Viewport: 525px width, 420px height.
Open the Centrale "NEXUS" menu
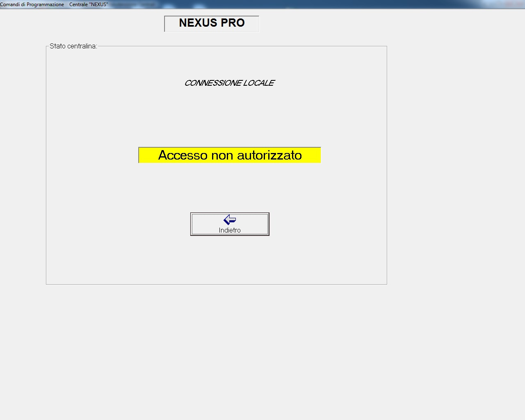pos(89,5)
